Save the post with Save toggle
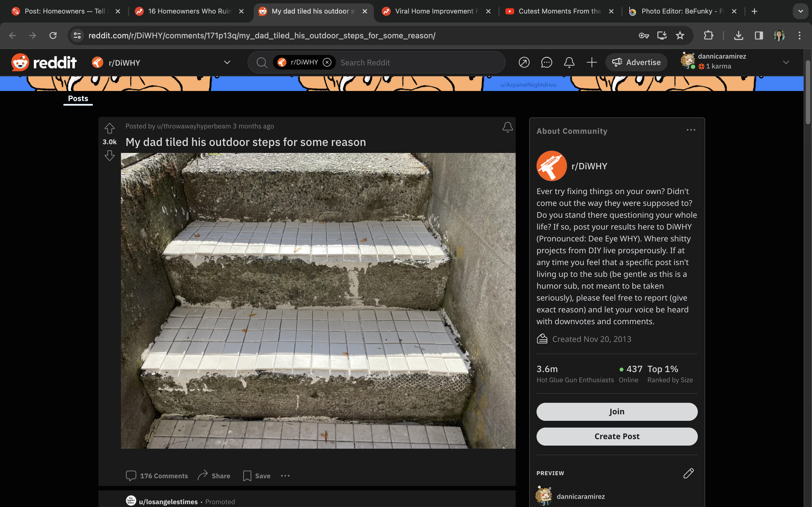The width and height of the screenshot is (812, 507). tap(257, 476)
